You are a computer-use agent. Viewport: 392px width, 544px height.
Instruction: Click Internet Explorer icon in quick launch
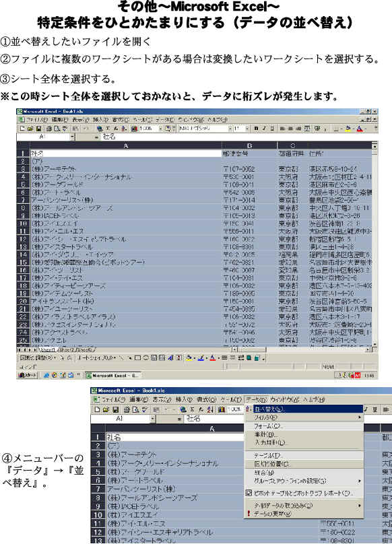tap(46, 376)
